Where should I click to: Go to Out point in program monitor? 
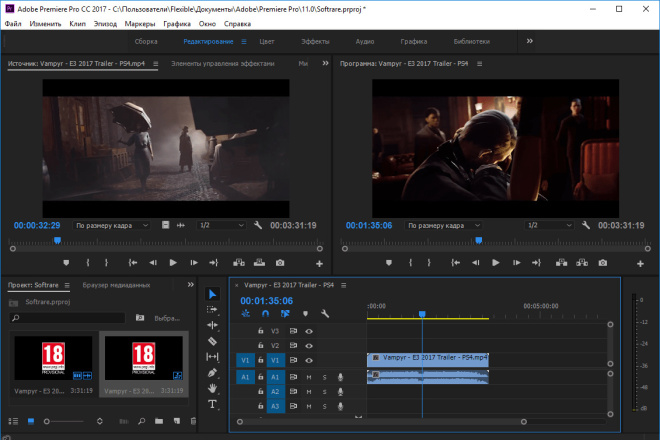[536, 263]
